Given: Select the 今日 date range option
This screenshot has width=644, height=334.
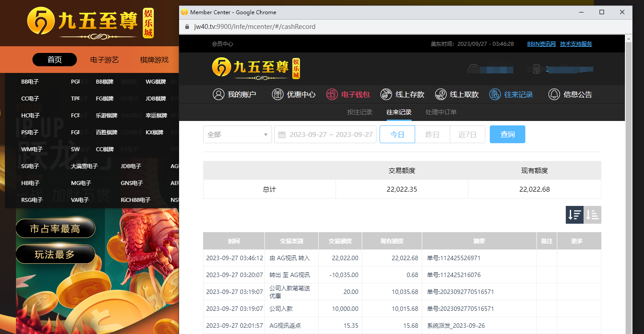Looking at the screenshot, I should (x=397, y=134).
